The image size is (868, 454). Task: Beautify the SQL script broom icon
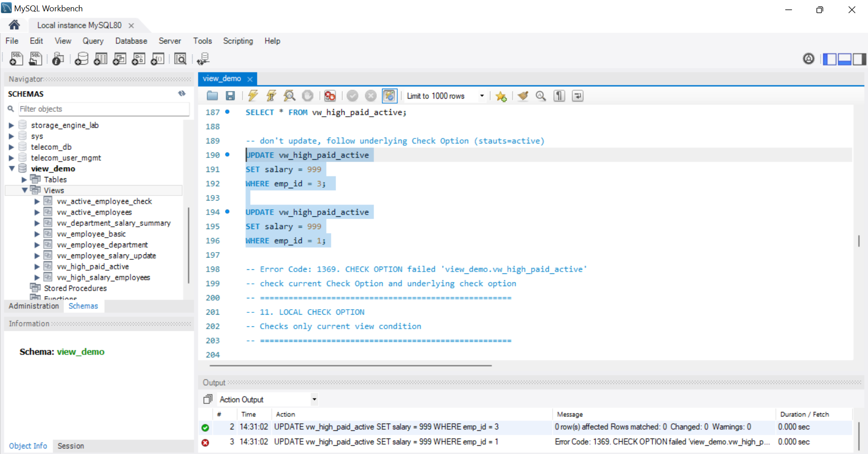click(x=523, y=96)
